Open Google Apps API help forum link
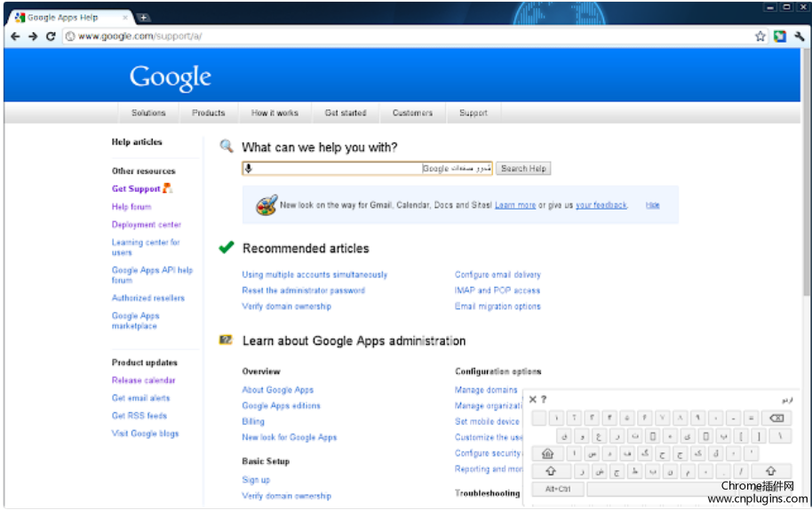 tap(152, 275)
